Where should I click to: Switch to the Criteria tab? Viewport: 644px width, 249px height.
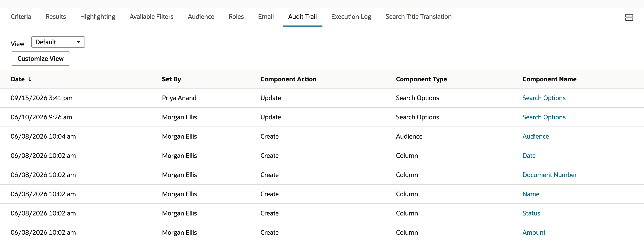tap(21, 17)
